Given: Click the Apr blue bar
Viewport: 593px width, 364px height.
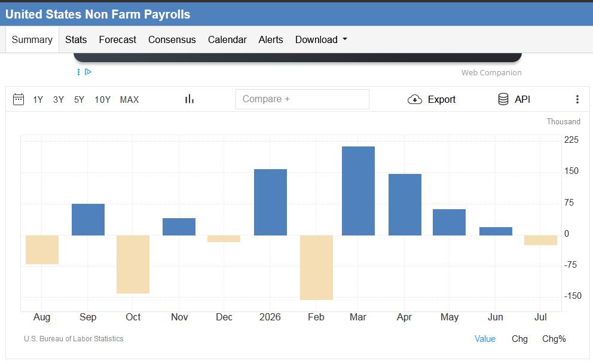Looking at the screenshot, I should coord(405,205).
